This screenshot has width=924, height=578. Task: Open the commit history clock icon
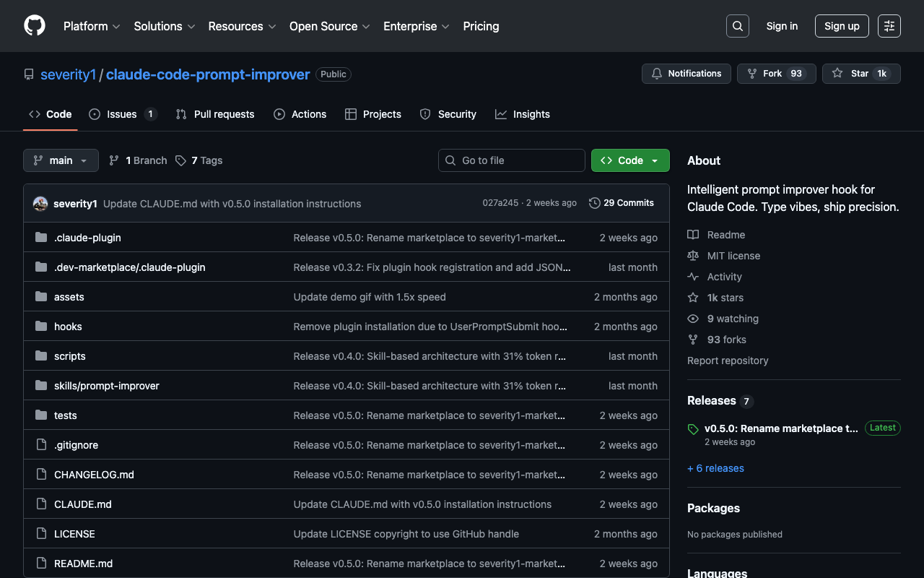tap(595, 203)
